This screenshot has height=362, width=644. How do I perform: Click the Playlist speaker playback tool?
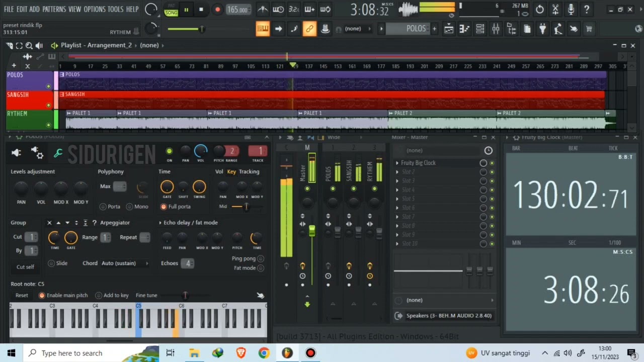point(39,45)
